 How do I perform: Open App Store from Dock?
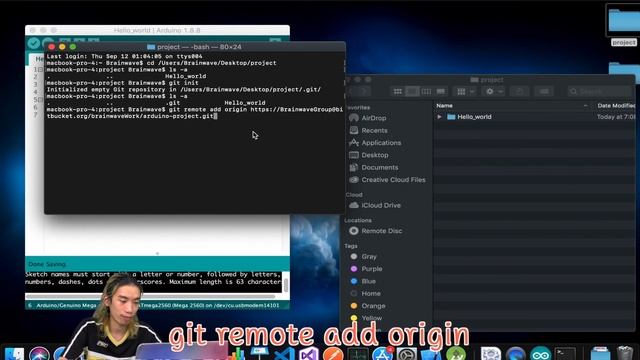[x=382, y=353]
